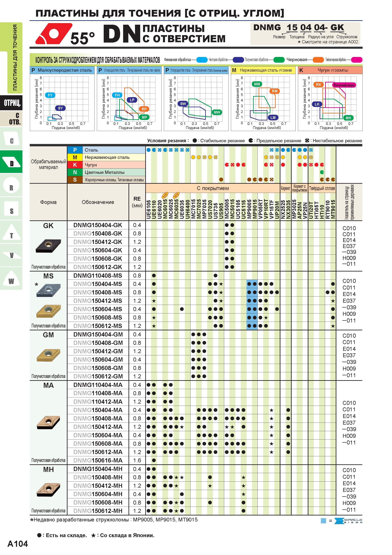Open the V-shape insert side tab
This screenshot has width=392, height=555.
pyautogui.click(x=11, y=255)
